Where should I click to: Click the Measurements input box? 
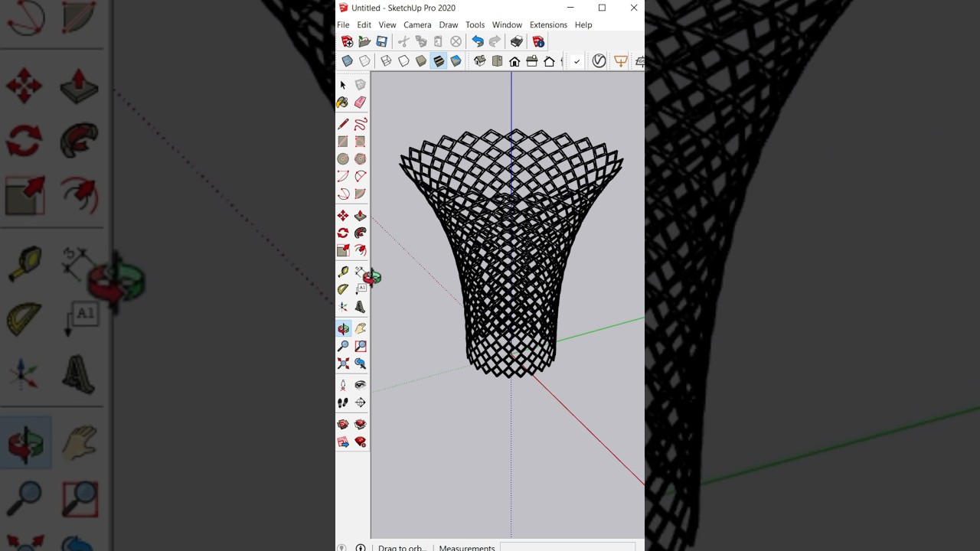(567, 547)
